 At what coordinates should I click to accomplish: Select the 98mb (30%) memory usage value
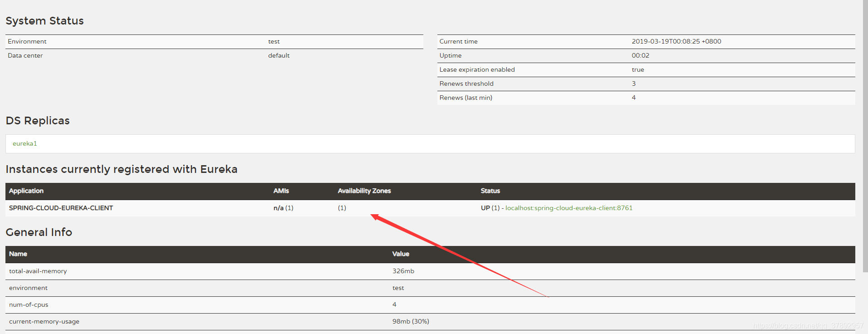click(411, 321)
